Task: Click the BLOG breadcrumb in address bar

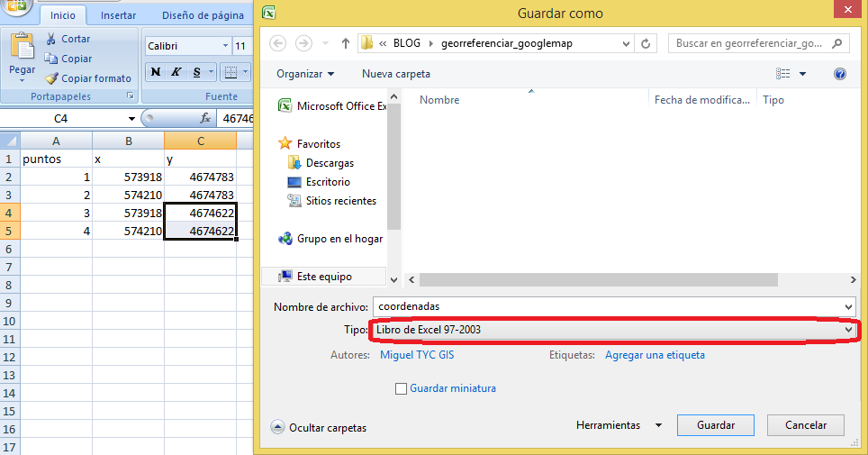Action: click(407, 43)
